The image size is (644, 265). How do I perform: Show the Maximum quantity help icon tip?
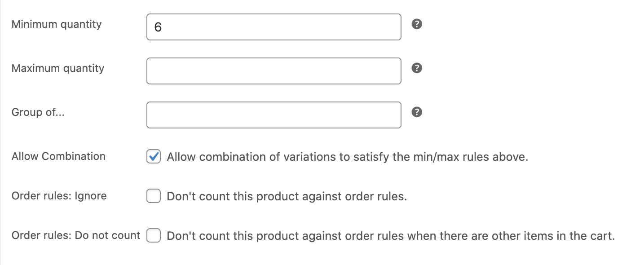[x=417, y=68]
